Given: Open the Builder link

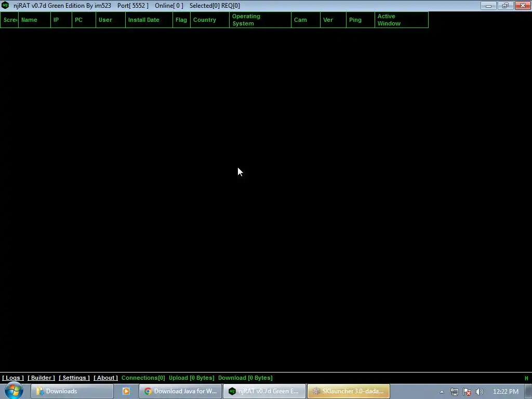Looking at the screenshot, I should pos(41,378).
